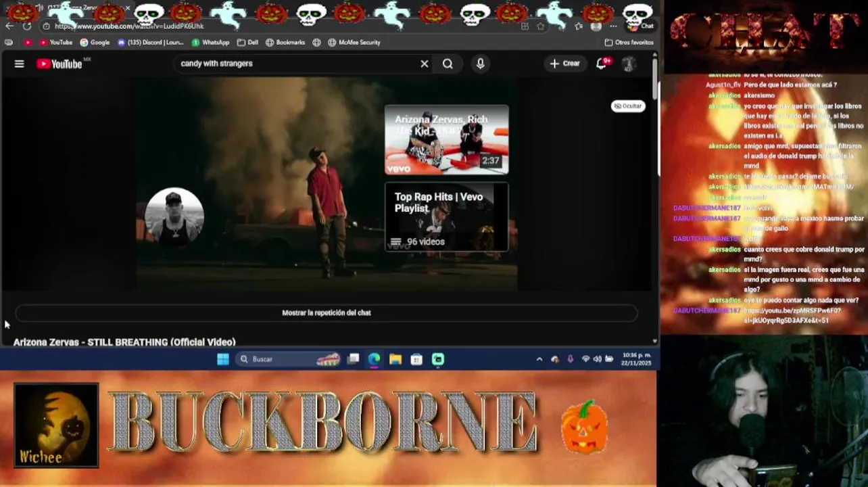
Task: Reload the browser page
Action: click(26, 26)
